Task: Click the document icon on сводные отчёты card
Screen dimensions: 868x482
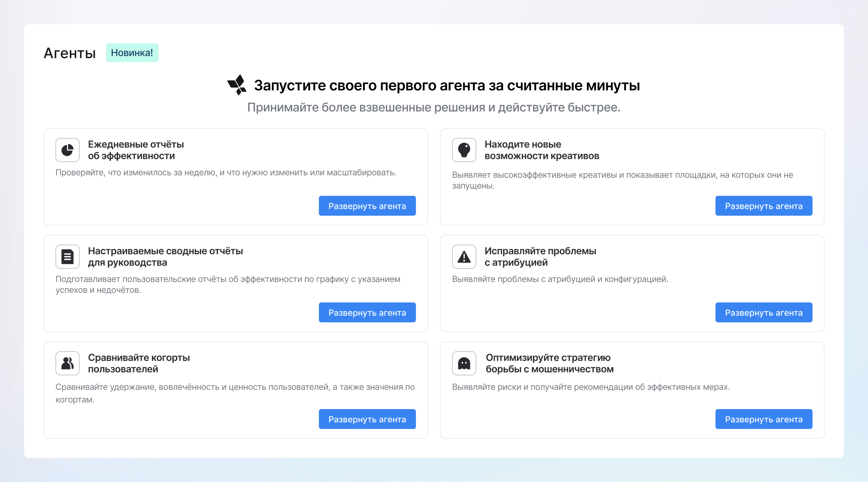Action: [67, 256]
